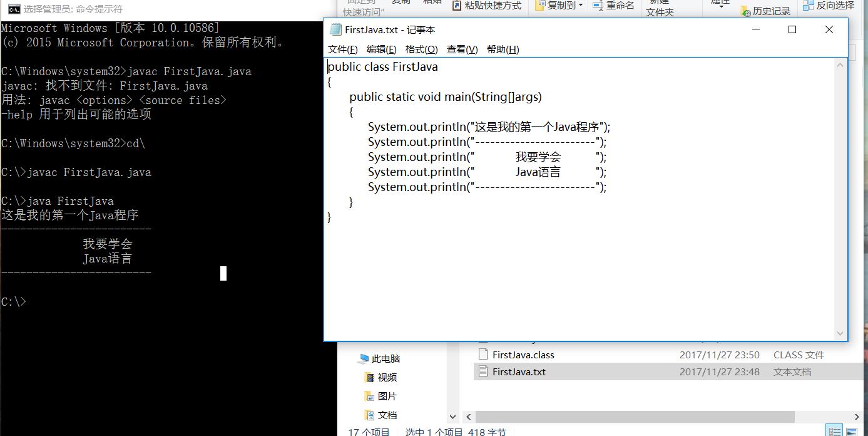Click the 'C:\>java FirstJava' command line
This screenshot has width=868, height=436.
58,201
